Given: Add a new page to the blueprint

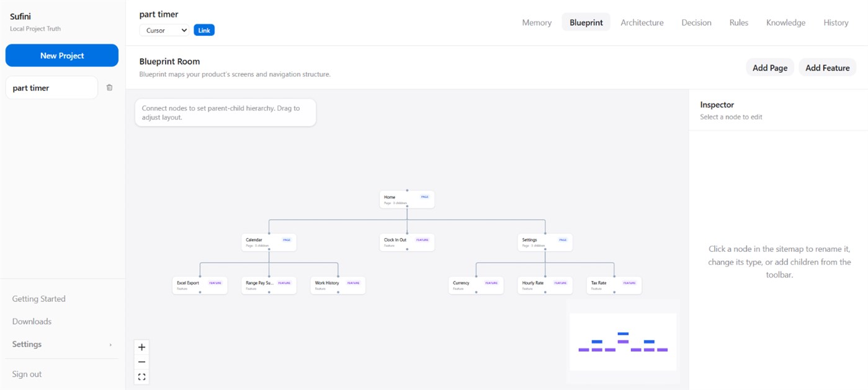Looking at the screenshot, I should (x=770, y=68).
